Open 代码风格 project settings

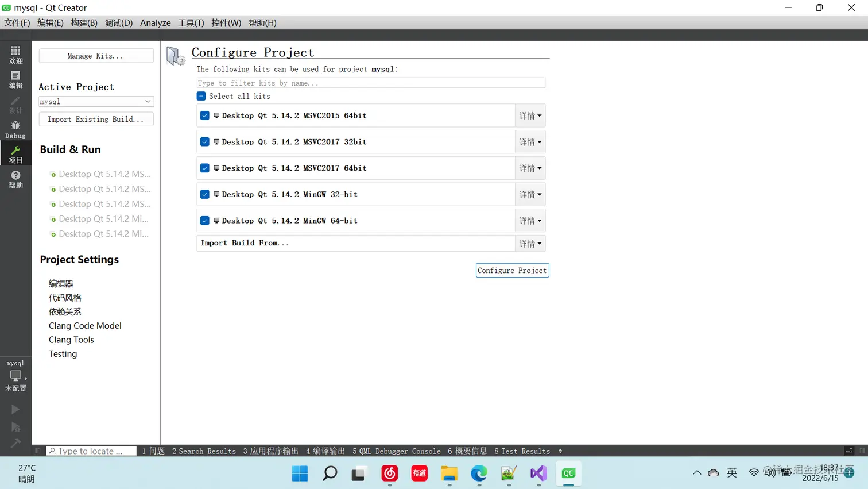tap(65, 298)
